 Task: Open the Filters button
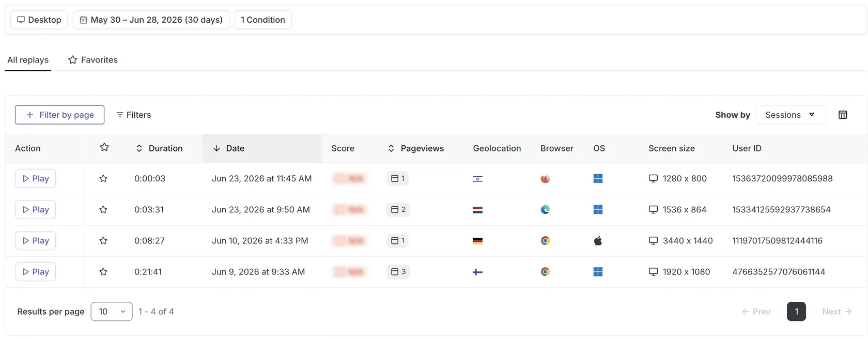click(134, 115)
